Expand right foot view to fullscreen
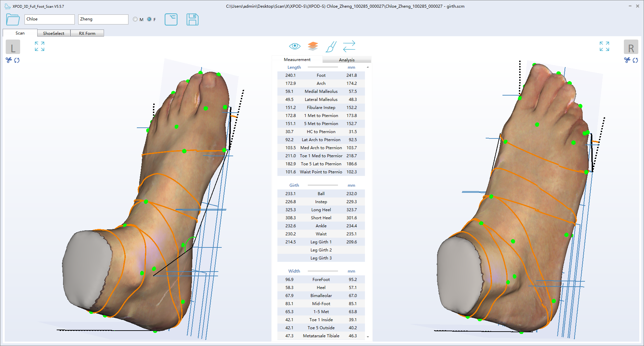 pyautogui.click(x=604, y=46)
